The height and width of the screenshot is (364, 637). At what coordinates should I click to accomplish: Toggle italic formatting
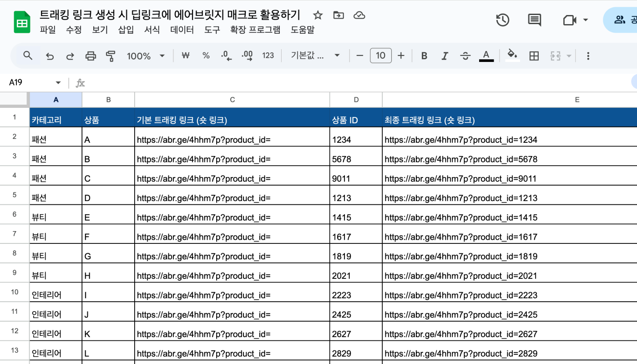tap(445, 56)
